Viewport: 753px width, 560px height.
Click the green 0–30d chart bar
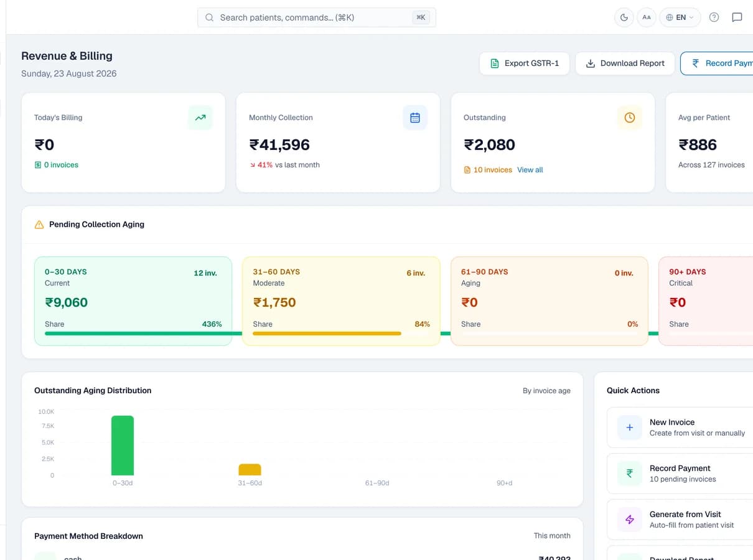click(x=123, y=446)
